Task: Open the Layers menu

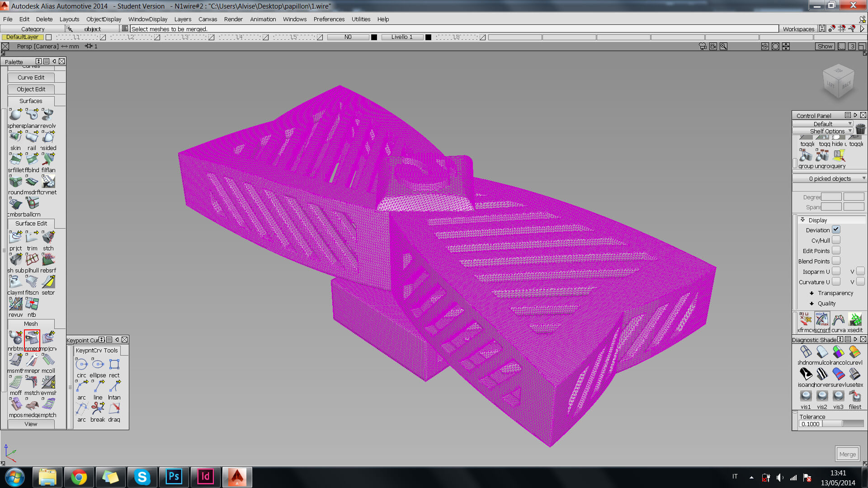Action: click(183, 19)
